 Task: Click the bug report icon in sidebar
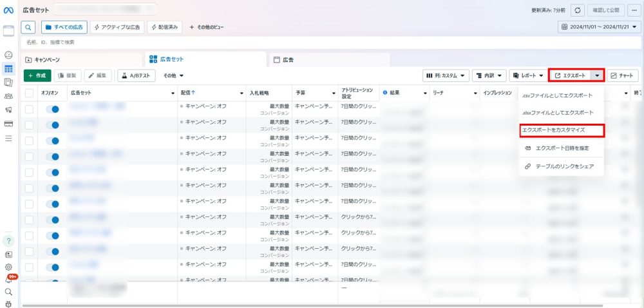pyautogui.click(x=8, y=304)
